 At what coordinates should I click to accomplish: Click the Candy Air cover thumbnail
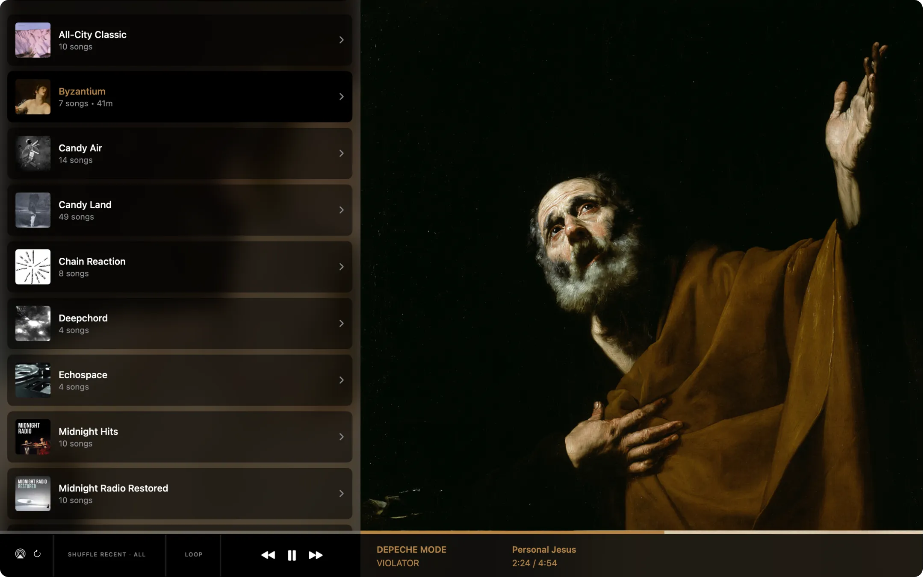(x=33, y=153)
